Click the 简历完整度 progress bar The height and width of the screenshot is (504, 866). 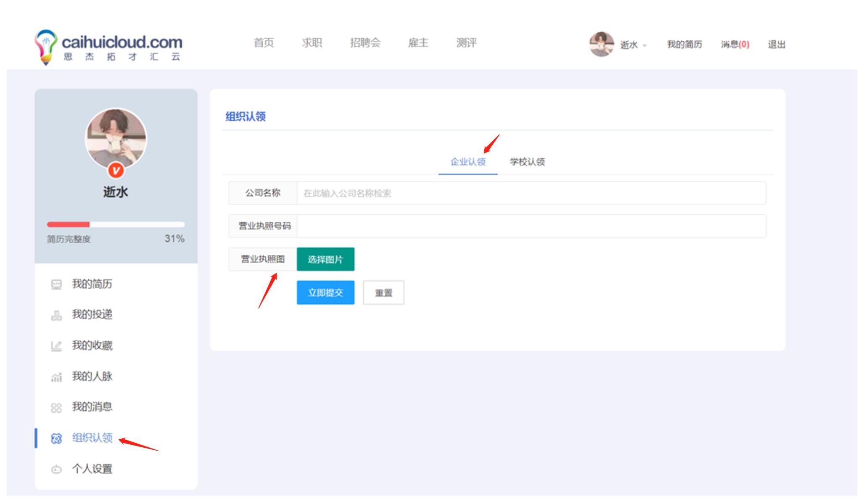point(116,224)
